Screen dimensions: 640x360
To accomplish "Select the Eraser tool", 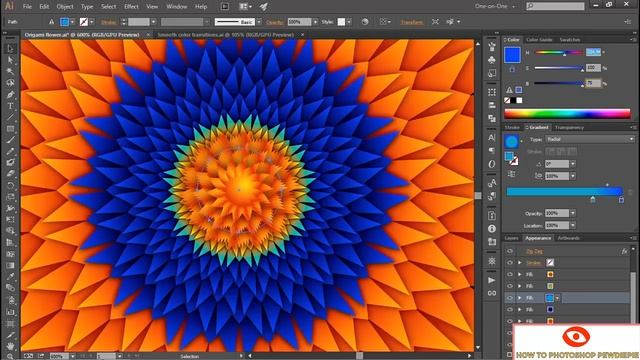I will [10, 174].
